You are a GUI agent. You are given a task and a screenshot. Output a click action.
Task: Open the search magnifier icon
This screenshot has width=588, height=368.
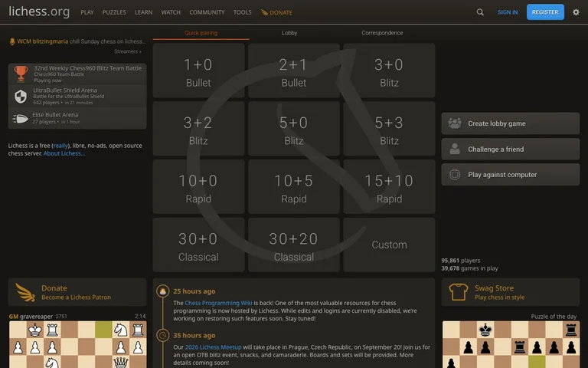(480, 12)
